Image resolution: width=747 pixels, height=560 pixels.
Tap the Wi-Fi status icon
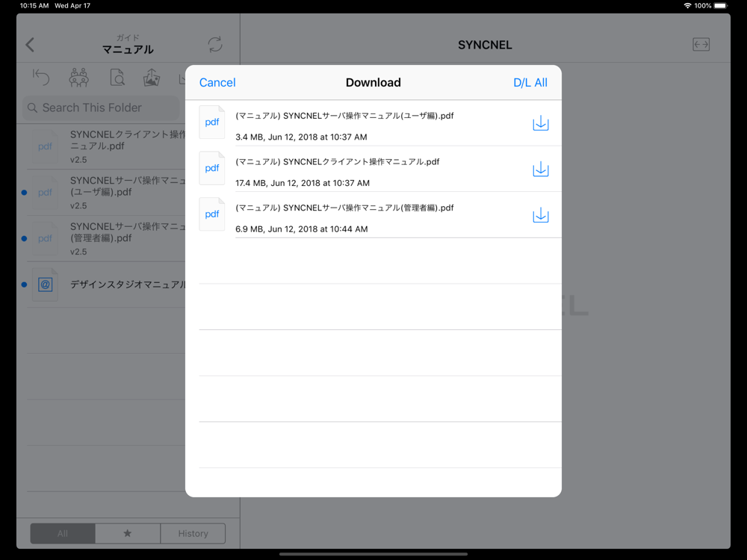click(687, 6)
